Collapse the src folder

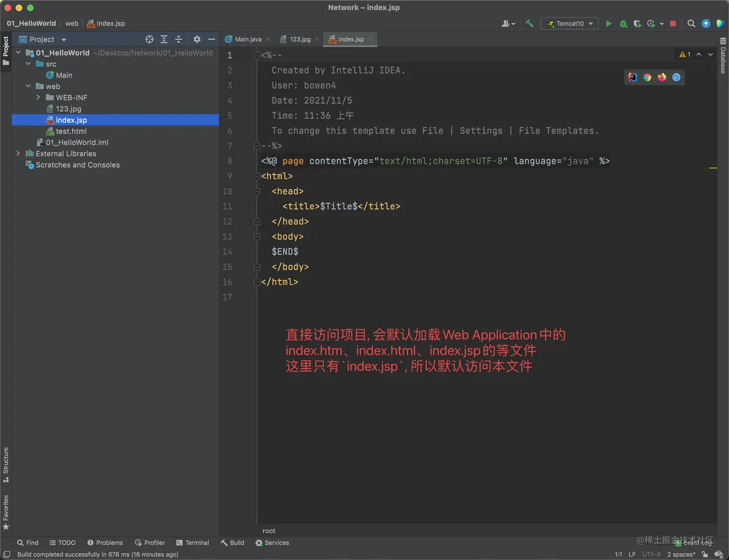pos(28,64)
